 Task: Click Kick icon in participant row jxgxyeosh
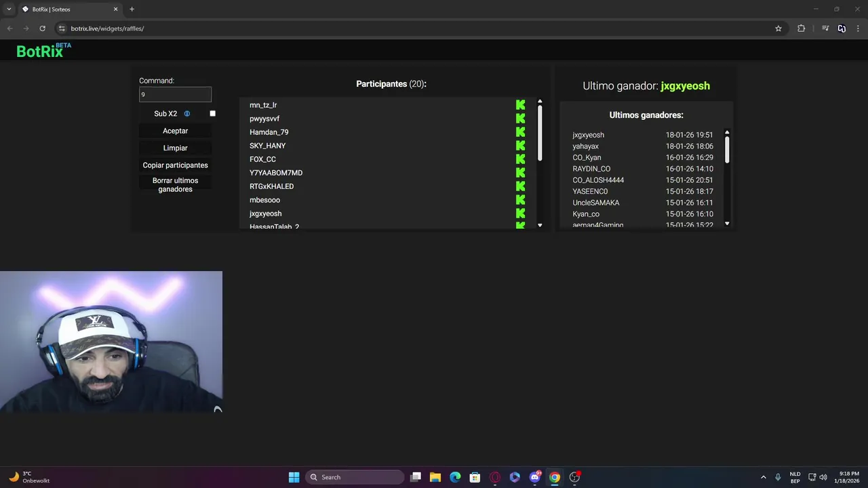coord(520,213)
